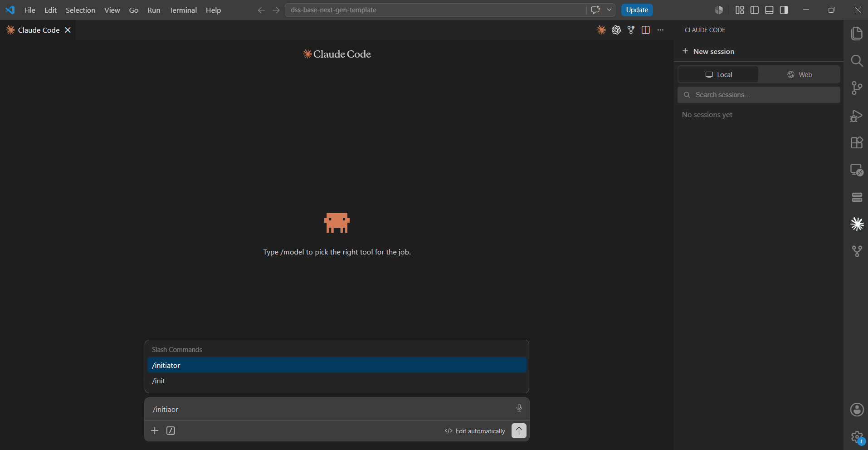Viewport: 868px width, 450px height.
Task: Open the Edit menu
Action: (50, 10)
